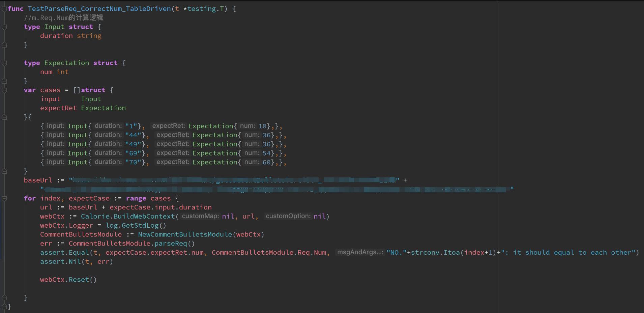
Task: Click 'expectCase.expectRet.num' in the assert line
Action: pos(154,253)
